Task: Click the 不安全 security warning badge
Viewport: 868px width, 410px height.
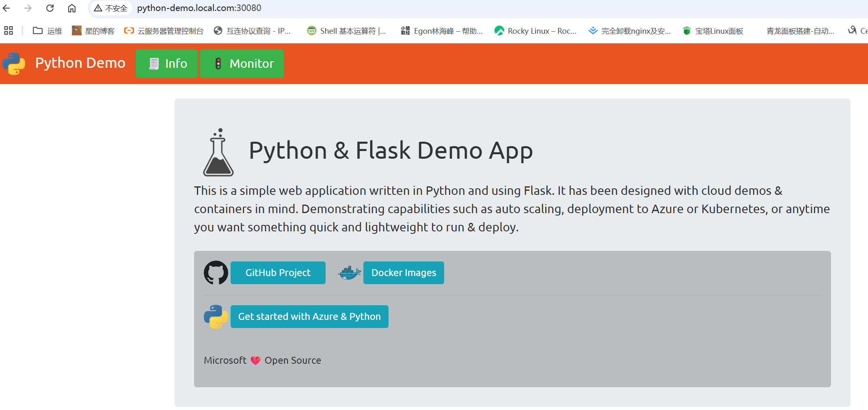Action: [x=110, y=8]
